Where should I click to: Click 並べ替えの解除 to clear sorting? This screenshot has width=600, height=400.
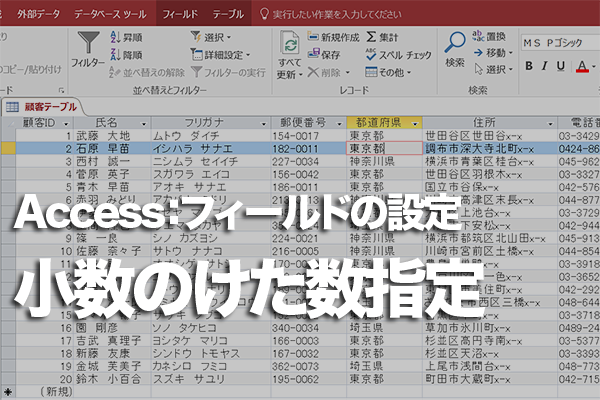pos(147,72)
